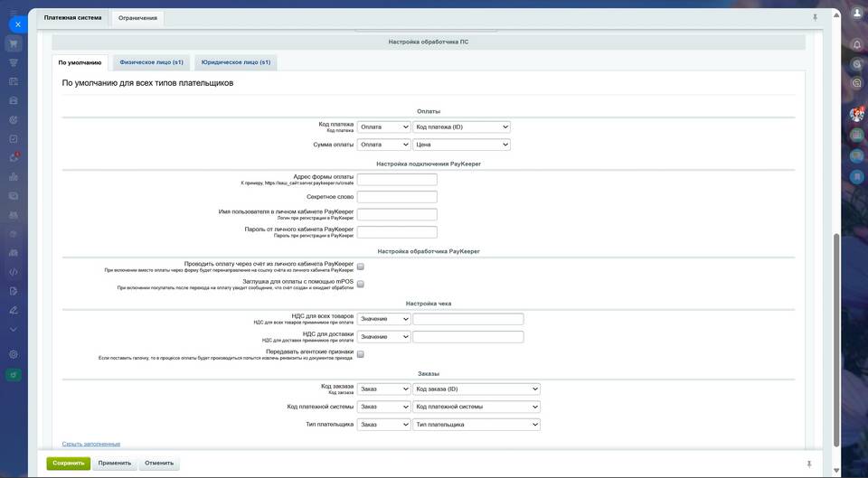Image resolution: width=868 pixels, height=478 pixels.
Task: Expand the 'Цена' dropdown for payment sum
Action: pos(461,145)
